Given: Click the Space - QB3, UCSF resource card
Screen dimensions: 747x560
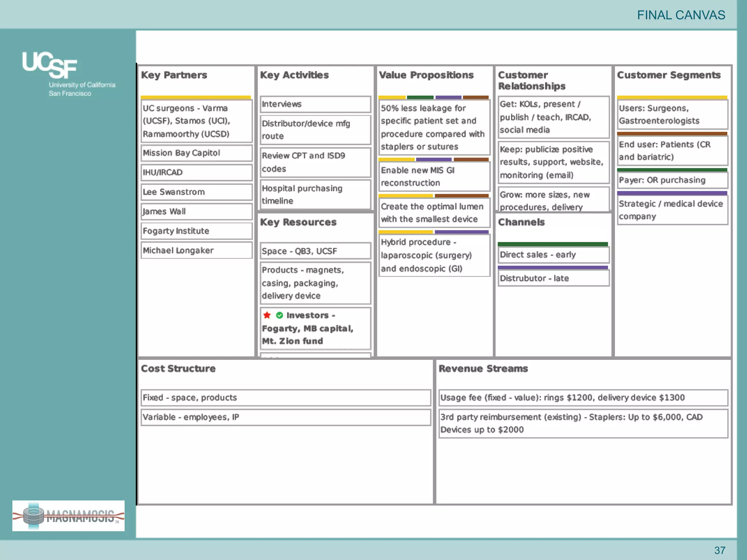Looking at the screenshot, I should [315, 251].
